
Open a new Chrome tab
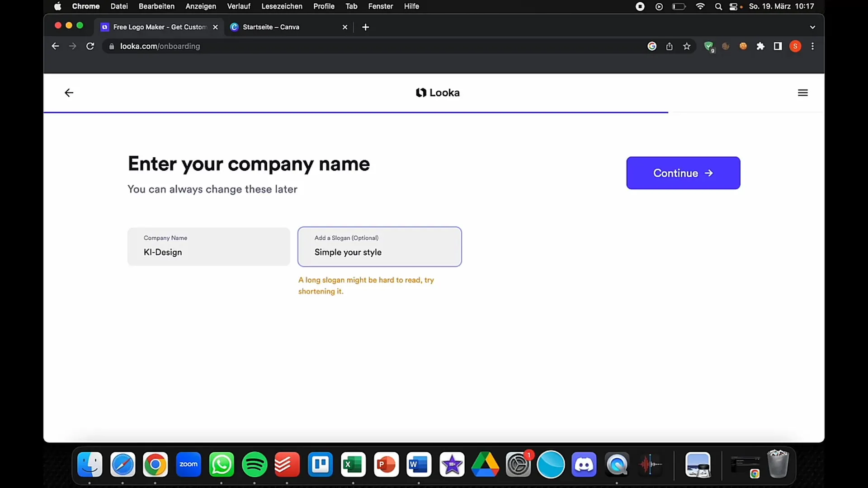point(365,27)
